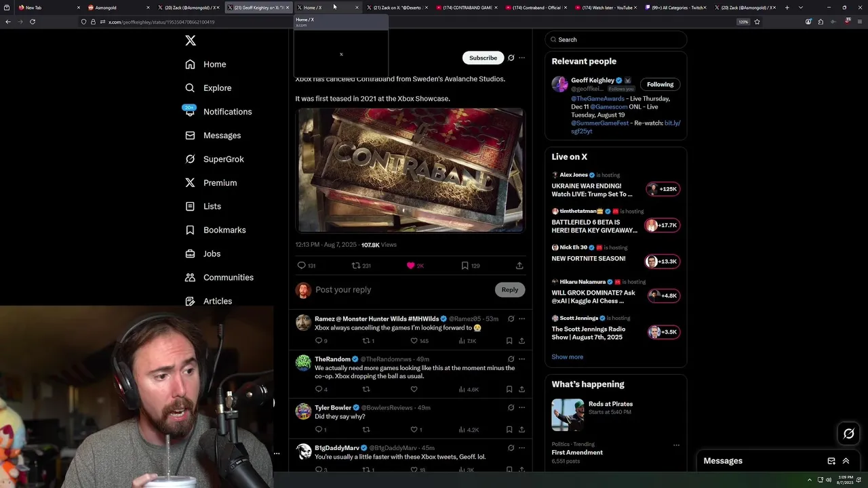Click the Subscribe button on the post
868x488 pixels.
[x=483, y=58]
